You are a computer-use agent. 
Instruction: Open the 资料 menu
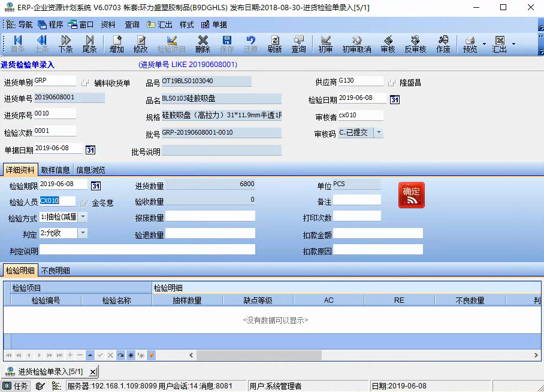108,25
